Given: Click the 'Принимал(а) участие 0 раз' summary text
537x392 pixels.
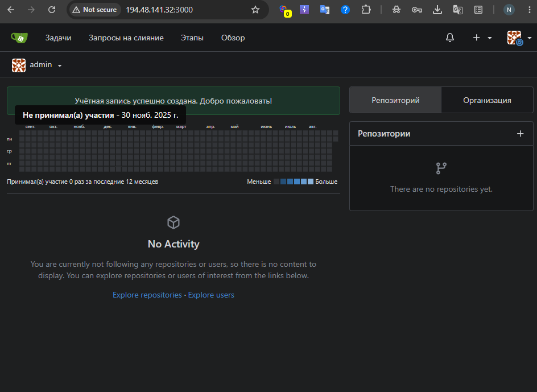Looking at the screenshot, I should [82, 181].
